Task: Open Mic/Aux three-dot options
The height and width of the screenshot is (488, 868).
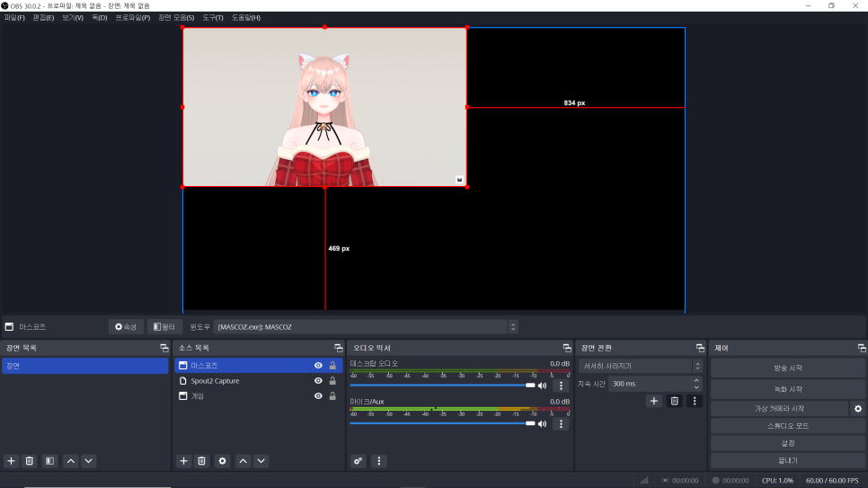Action: coord(561,424)
